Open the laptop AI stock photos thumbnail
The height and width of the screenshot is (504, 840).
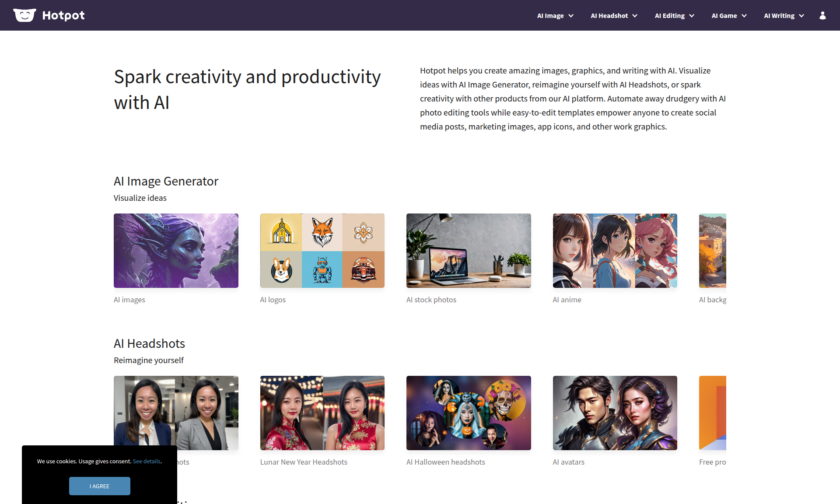pos(469,251)
